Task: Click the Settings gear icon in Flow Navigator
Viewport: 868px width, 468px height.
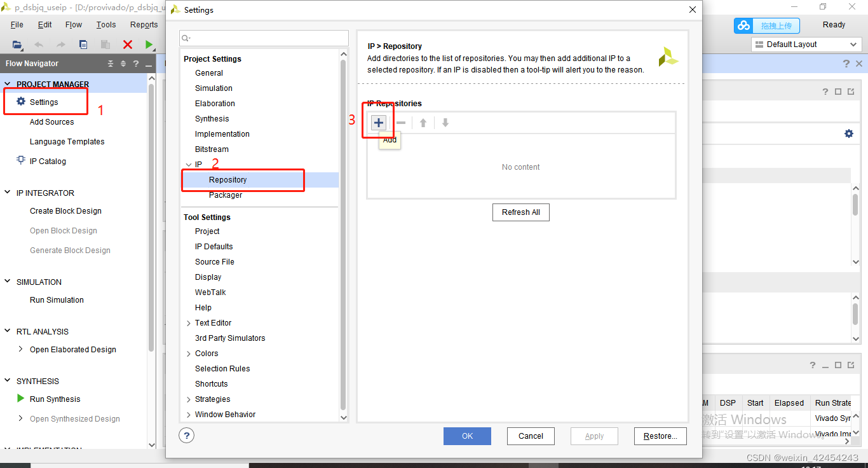Action: click(x=21, y=102)
